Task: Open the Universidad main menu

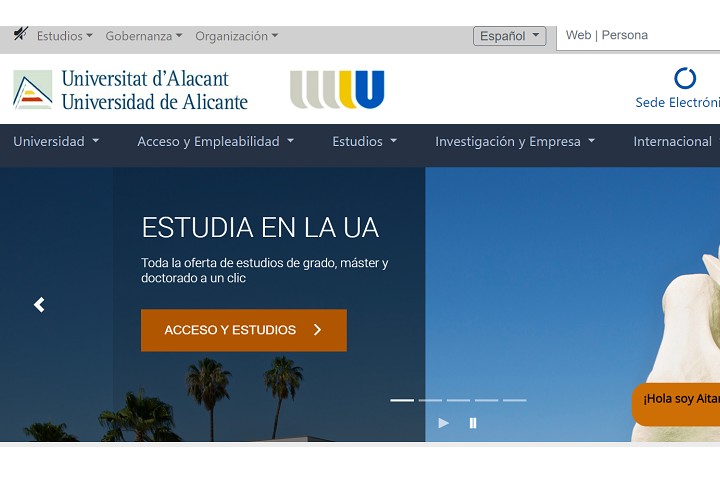Action: pos(56,141)
